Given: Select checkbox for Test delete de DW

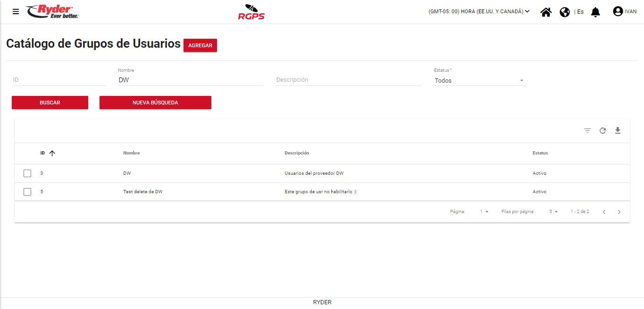Looking at the screenshot, I should (x=27, y=192).
